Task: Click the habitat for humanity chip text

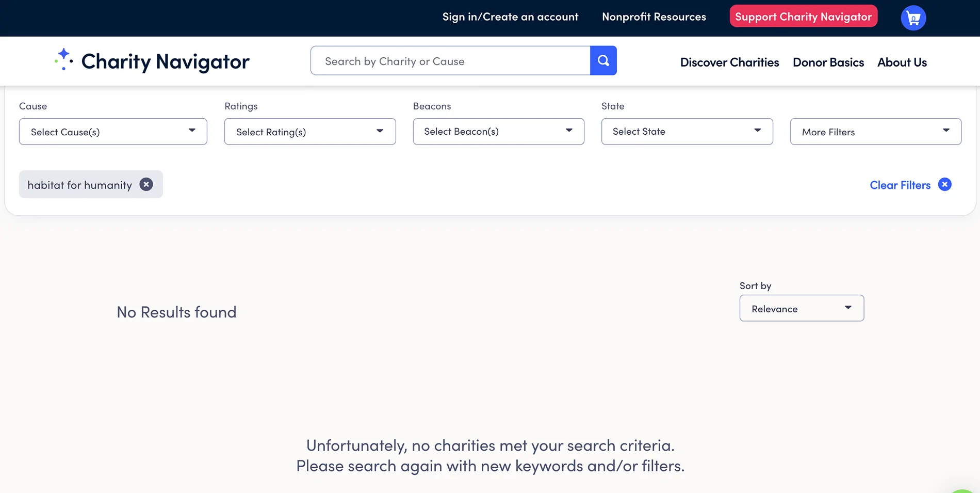Action: [x=80, y=185]
